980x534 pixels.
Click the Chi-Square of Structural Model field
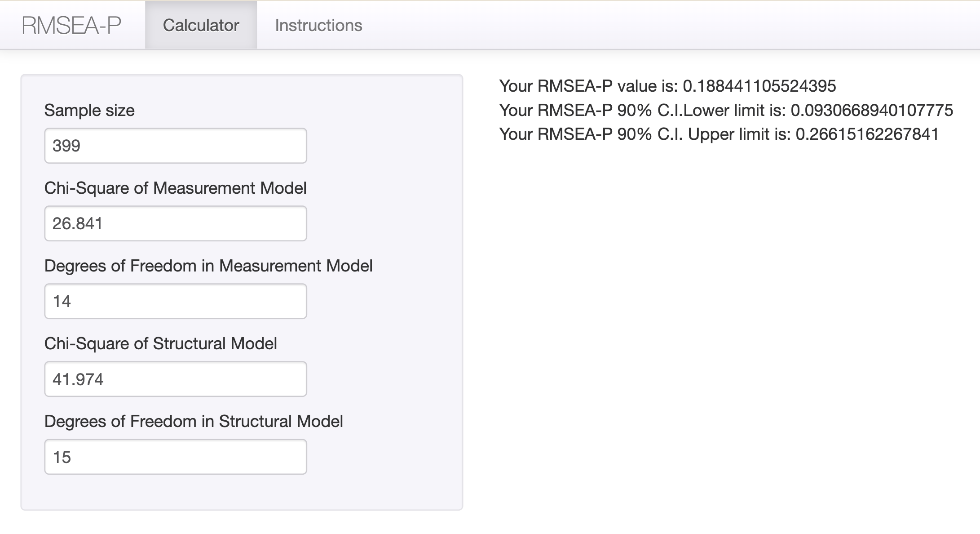tap(176, 379)
